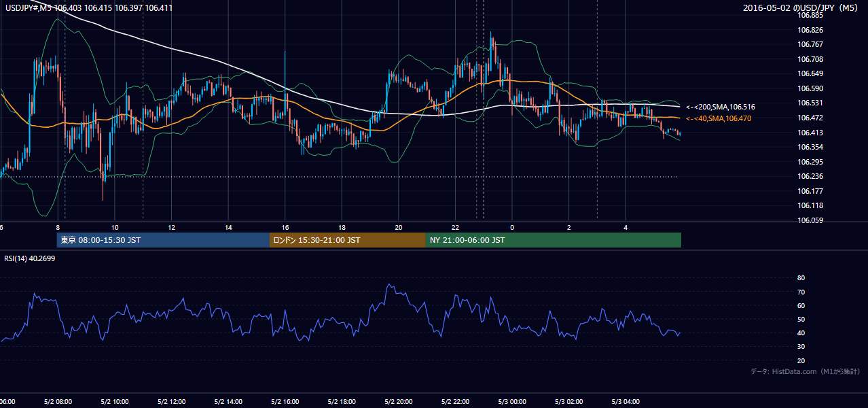This screenshot has height=408, width=868.
Task: Select the NY 21:00-06:00 JST session bar
Action: coord(554,240)
